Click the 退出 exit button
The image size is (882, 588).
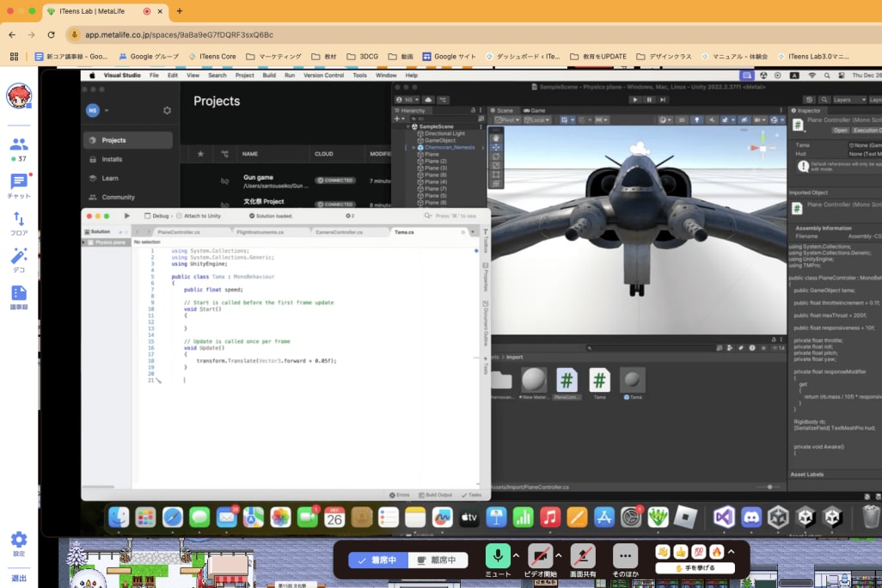19,578
